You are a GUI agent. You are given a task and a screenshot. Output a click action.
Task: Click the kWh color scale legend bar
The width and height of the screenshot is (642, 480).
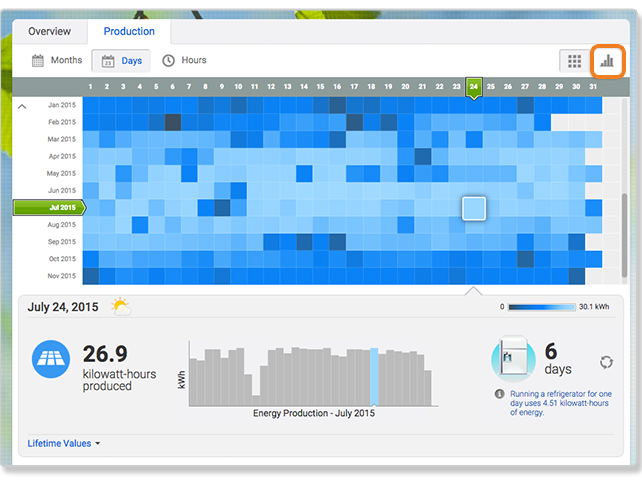pyautogui.click(x=542, y=307)
